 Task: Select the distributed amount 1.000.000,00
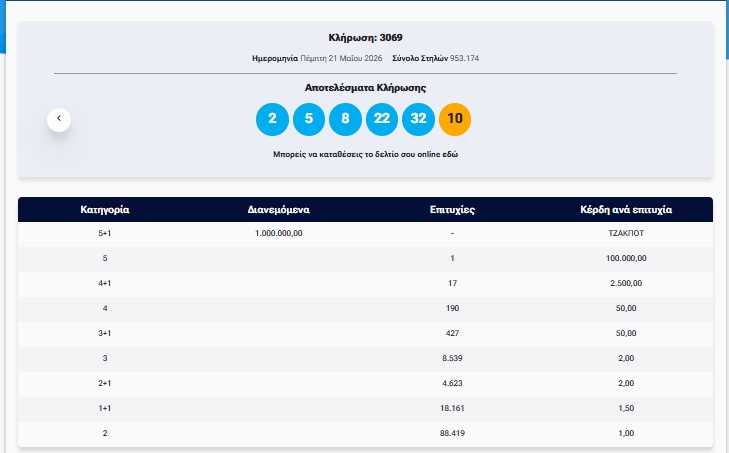point(278,233)
